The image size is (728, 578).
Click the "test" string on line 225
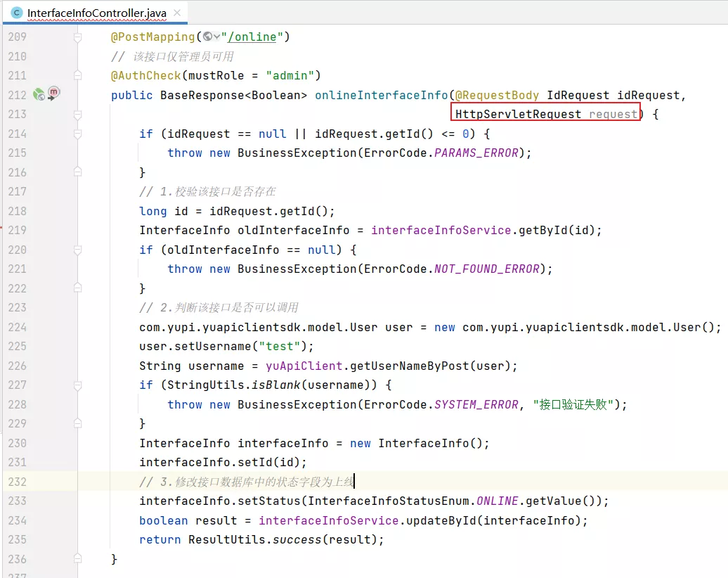point(280,346)
